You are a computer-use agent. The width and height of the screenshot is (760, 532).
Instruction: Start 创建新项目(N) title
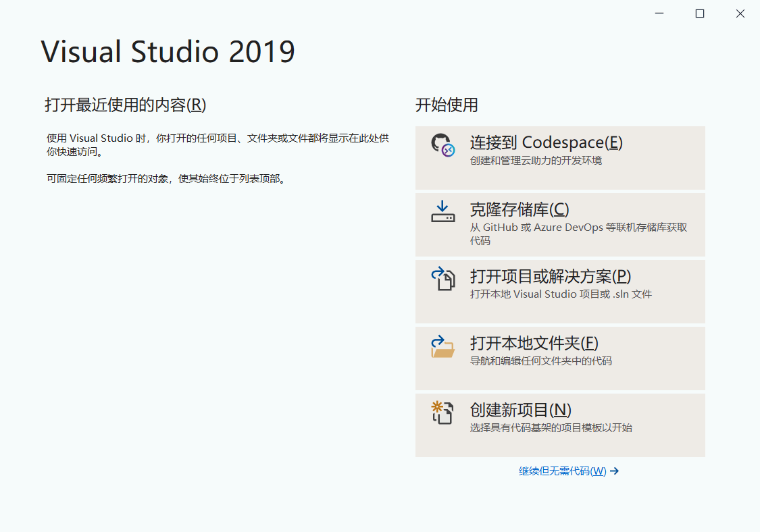(x=521, y=410)
